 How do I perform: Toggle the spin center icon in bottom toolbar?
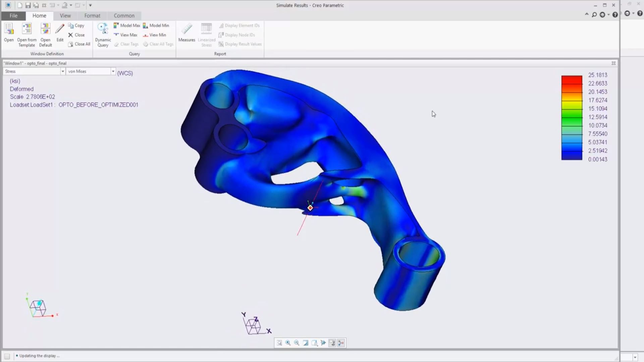point(341,343)
